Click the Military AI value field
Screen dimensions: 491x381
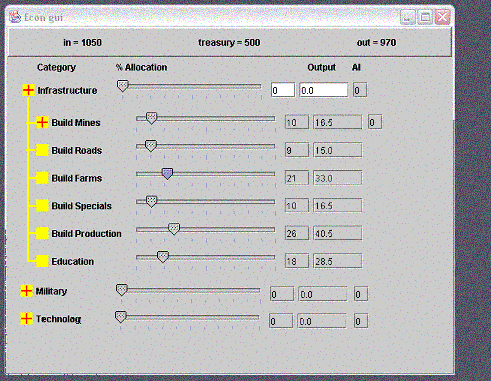(x=361, y=294)
